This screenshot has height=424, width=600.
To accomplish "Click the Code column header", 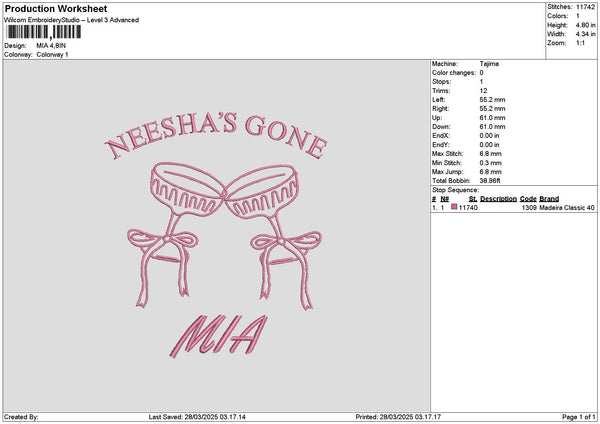I will click(528, 199).
